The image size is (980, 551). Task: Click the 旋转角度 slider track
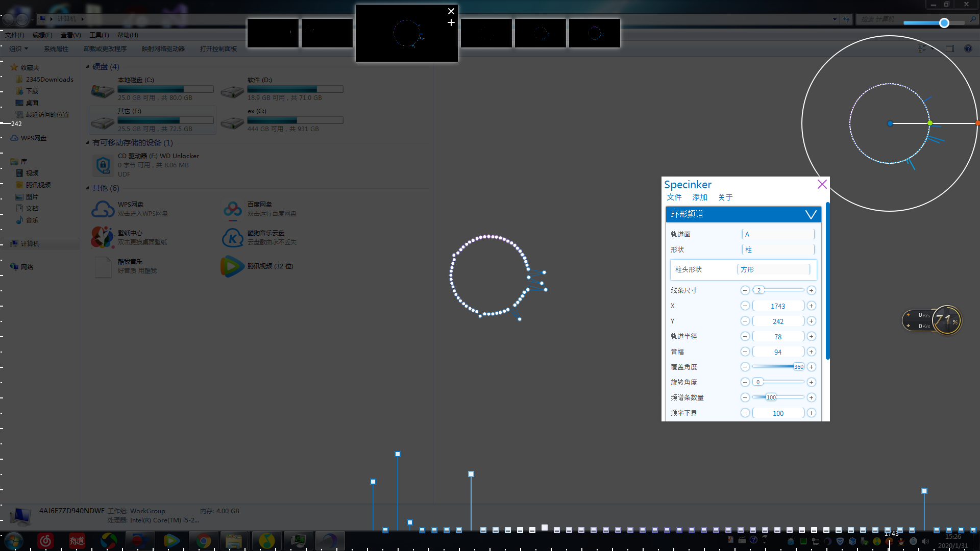coord(783,382)
